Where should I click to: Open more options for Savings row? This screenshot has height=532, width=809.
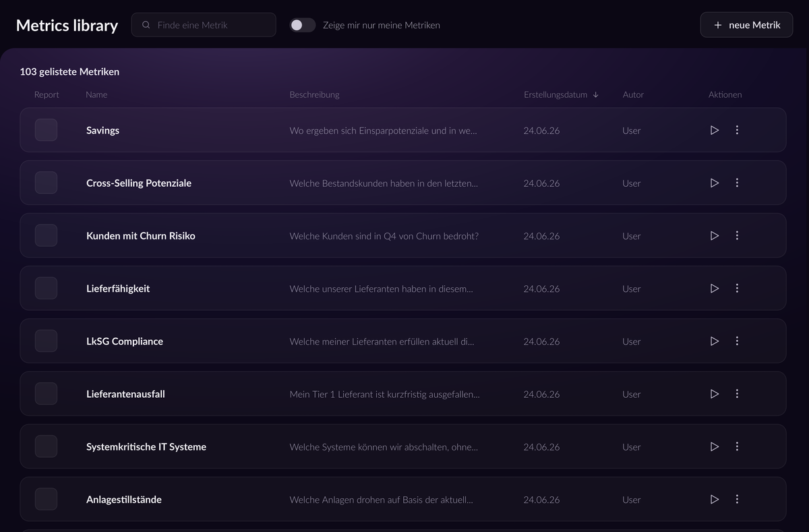click(x=737, y=130)
